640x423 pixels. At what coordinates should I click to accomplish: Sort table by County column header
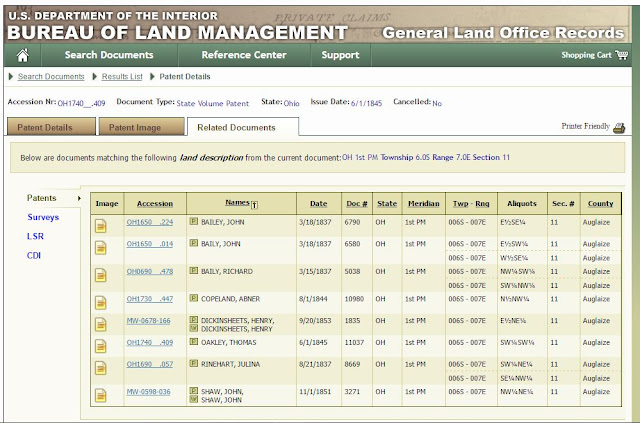point(600,203)
